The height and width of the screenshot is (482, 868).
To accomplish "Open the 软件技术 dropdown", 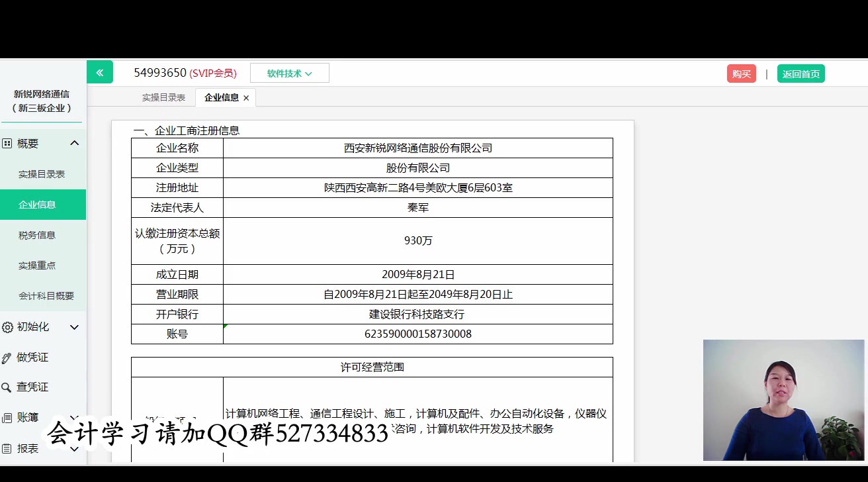I will (289, 73).
